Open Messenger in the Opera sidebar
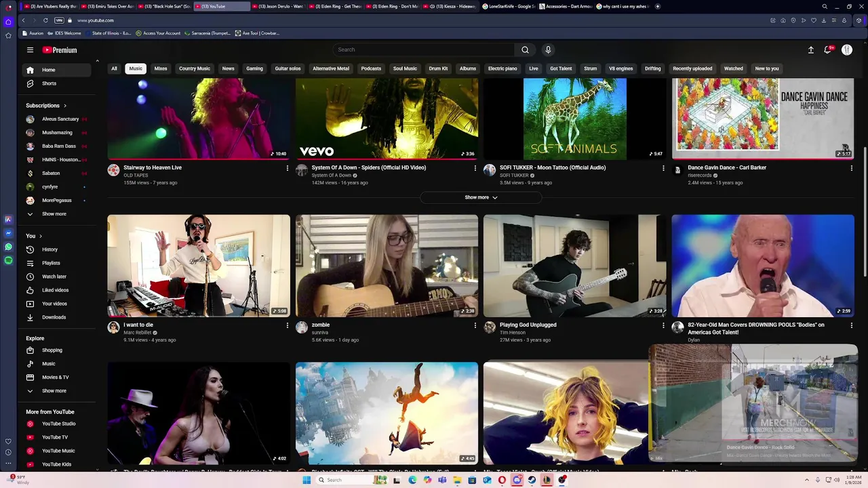Image resolution: width=868 pixels, height=488 pixels. pyautogui.click(x=8, y=233)
